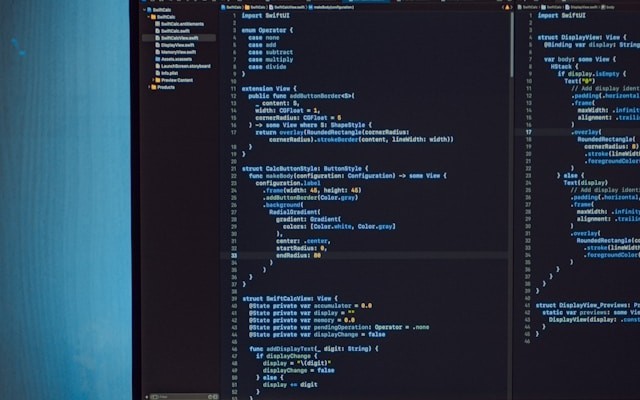Open MemoryView.swift in the navigator
640x400 pixels.
(178, 52)
